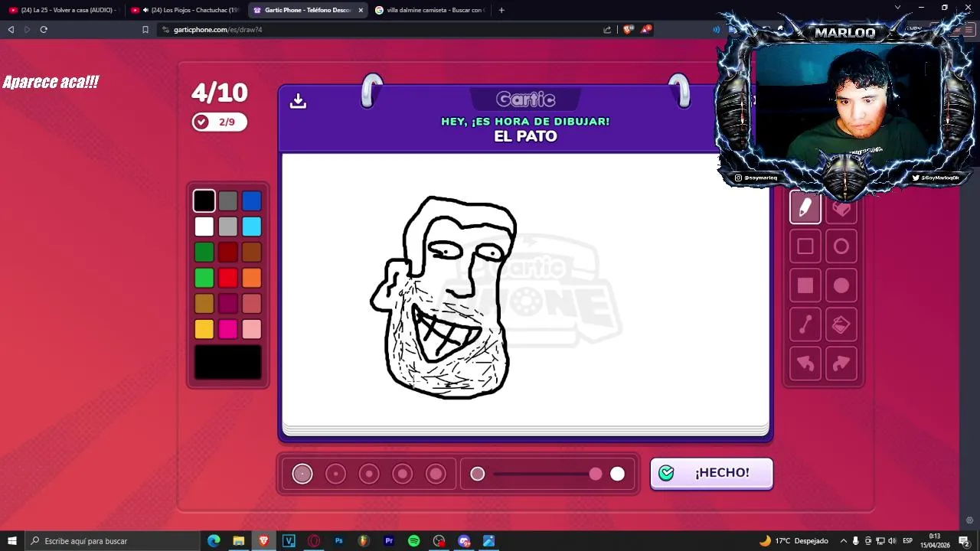
Task: Open the Windows Start menu
Action: coord(11,541)
